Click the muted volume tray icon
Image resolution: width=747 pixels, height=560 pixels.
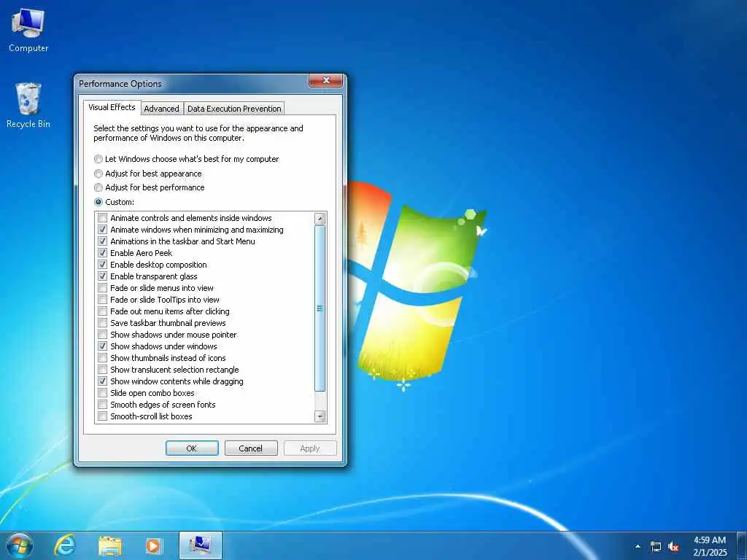point(673,547)
